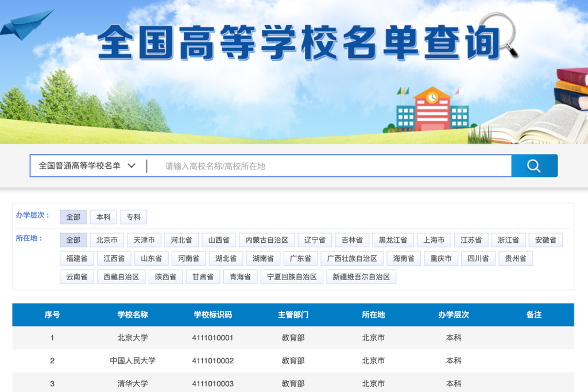Click the magnifier search button
Screen dimensions: 588x392
[x=534, y=166]
